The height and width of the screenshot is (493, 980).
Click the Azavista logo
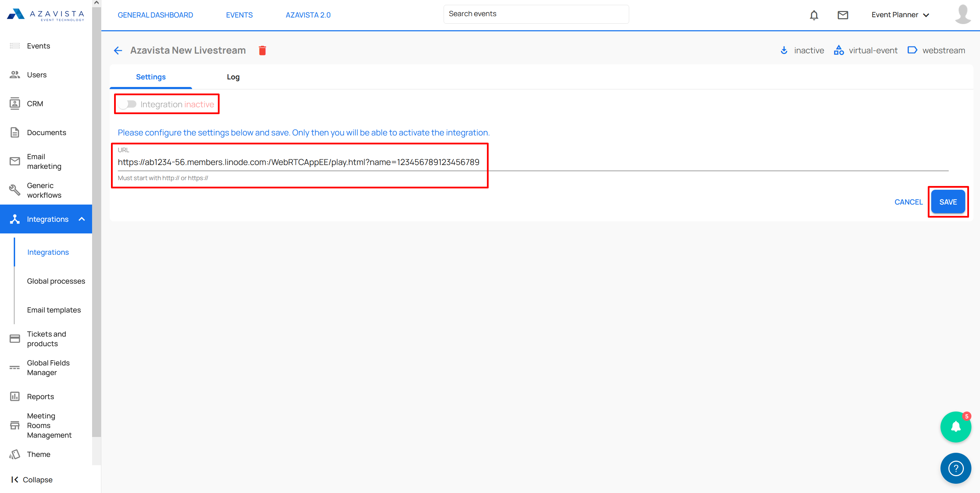[x=46, y=14]
